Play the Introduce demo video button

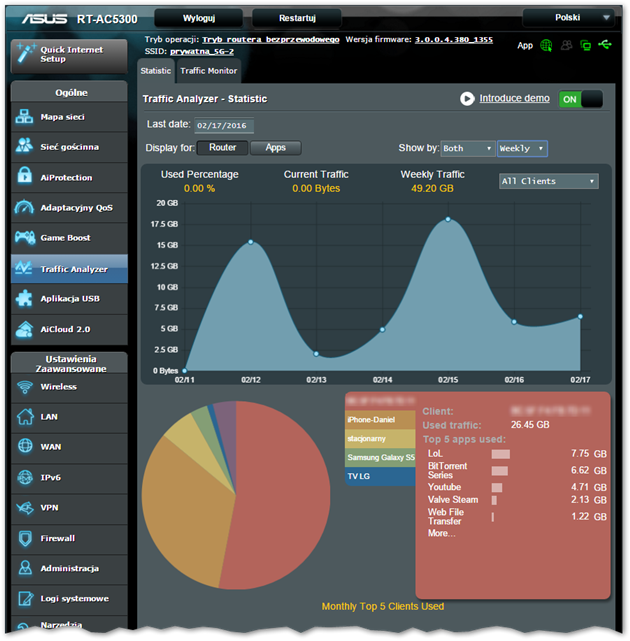tap(467, 99)
